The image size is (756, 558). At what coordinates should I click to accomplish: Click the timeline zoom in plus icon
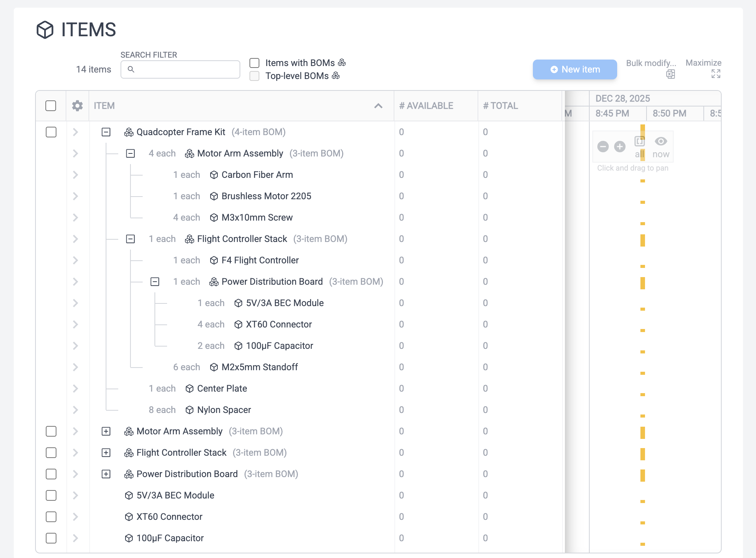point(620,147)
